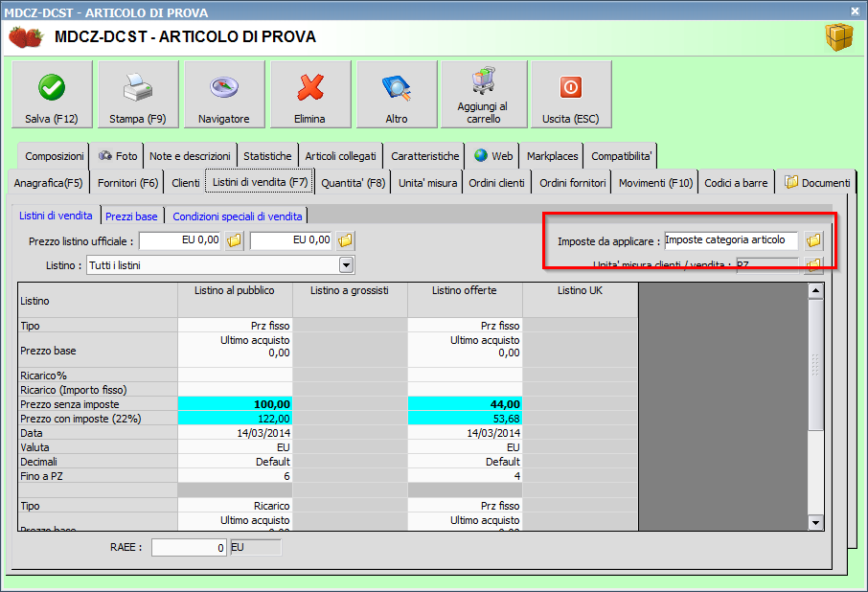Image resolution: width=868 pixels, height=592 pixels.
Task: Click scroll up arrow of price table
Action: (815, 290)
